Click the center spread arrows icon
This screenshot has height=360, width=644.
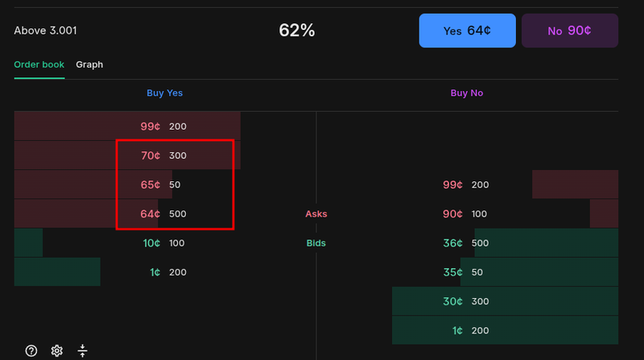pos(82,350)
